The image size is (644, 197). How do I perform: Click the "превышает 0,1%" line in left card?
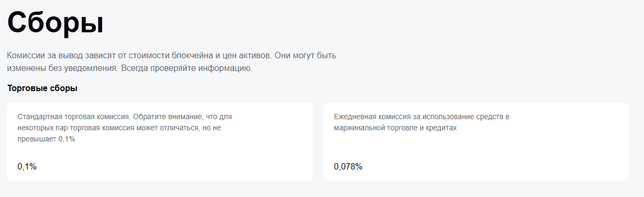(x=47, y=139)
